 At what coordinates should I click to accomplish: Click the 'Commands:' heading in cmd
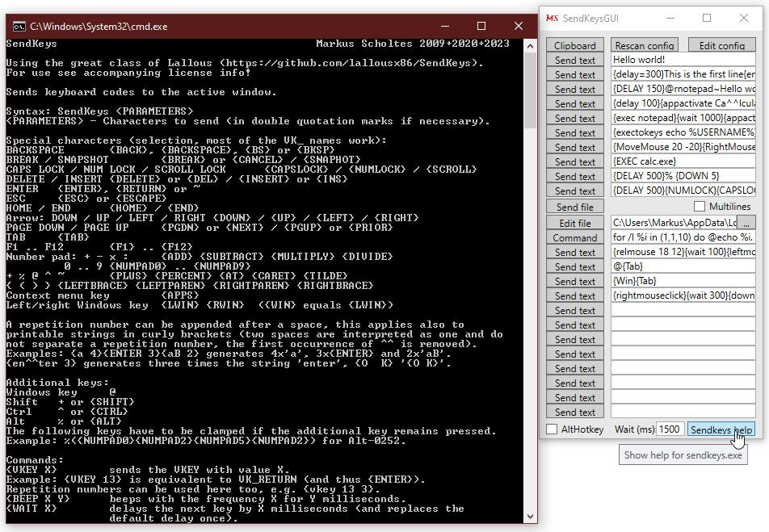35,460
